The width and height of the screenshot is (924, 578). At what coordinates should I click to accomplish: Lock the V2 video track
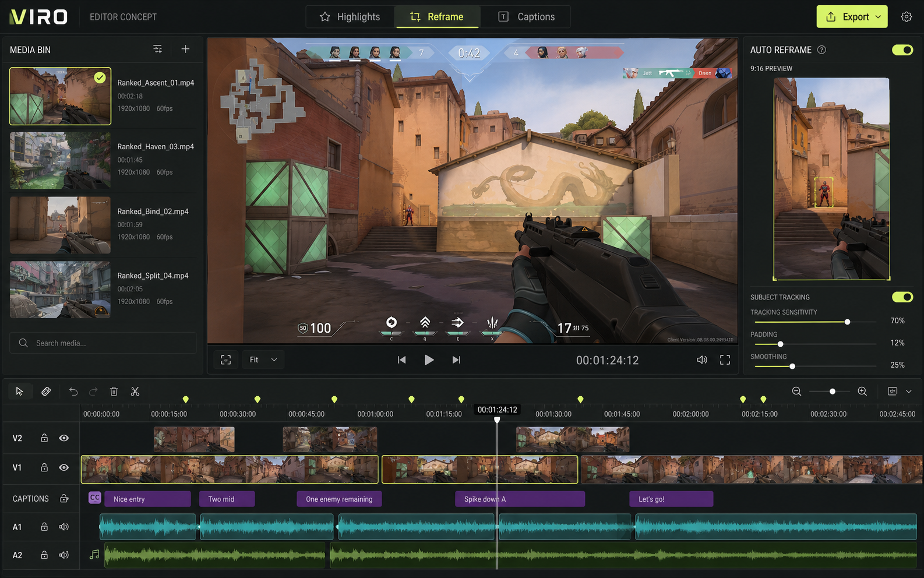point(44,438)
